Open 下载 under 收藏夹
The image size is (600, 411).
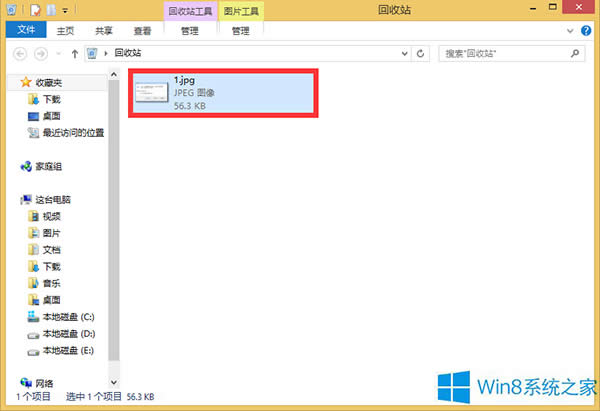point(51,99)
